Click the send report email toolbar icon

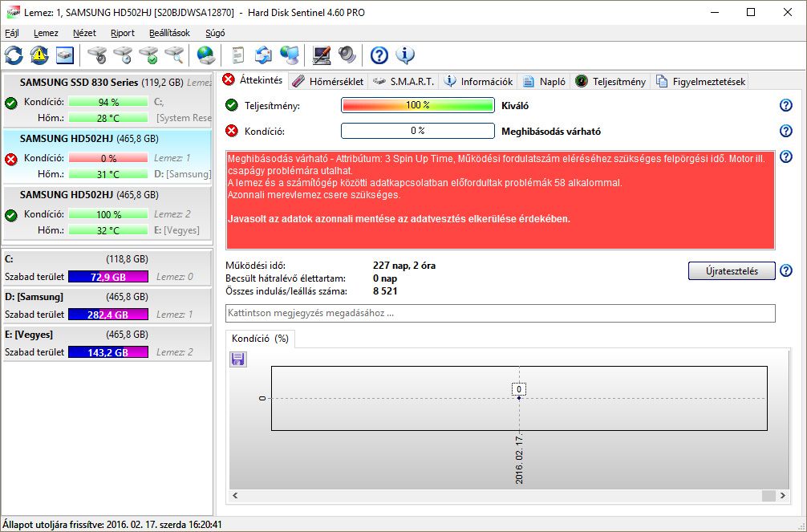263,55
